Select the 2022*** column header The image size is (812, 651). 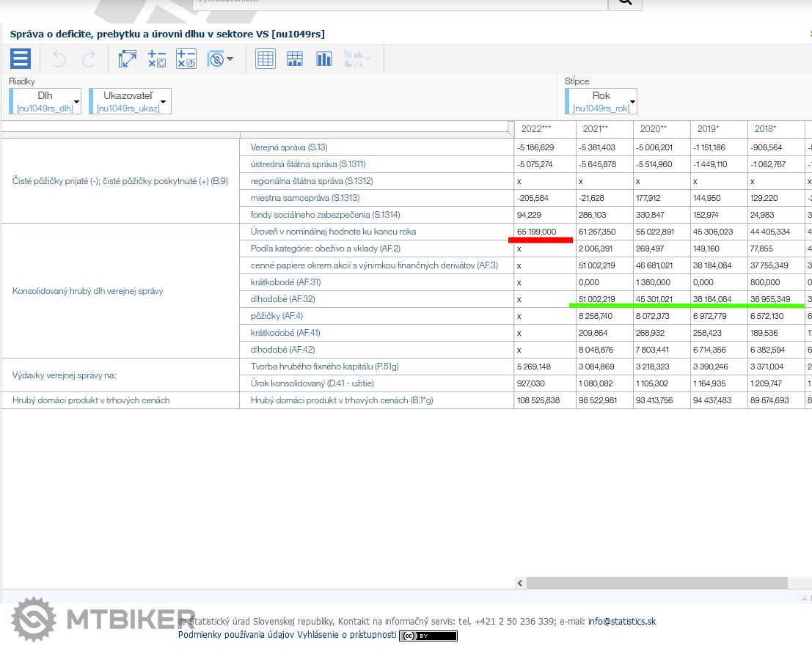[535, 129]
